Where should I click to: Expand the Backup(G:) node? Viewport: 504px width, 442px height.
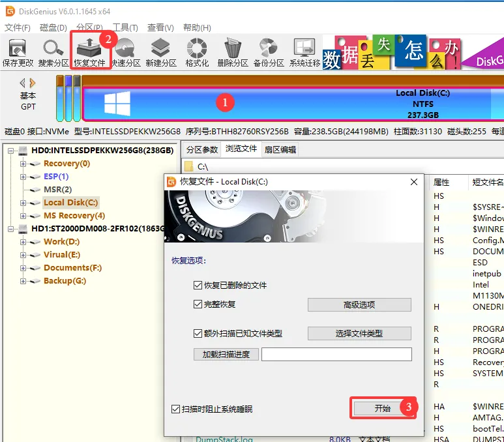click(23, 281)
